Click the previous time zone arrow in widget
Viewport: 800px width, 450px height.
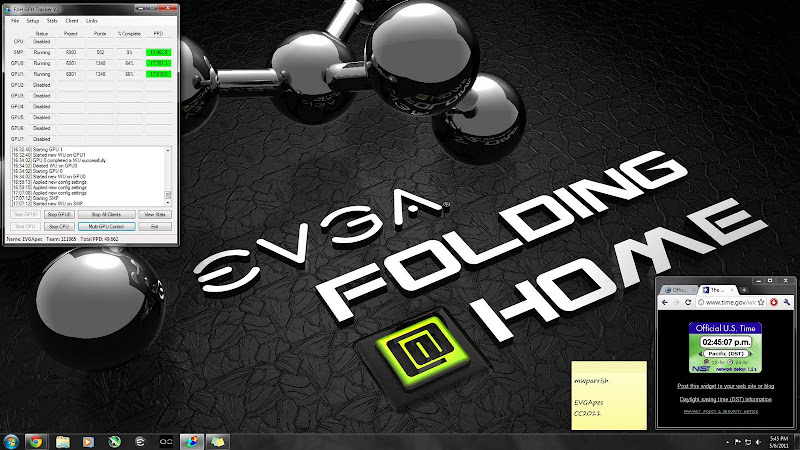pyautogui.click(x=700, y=354)
